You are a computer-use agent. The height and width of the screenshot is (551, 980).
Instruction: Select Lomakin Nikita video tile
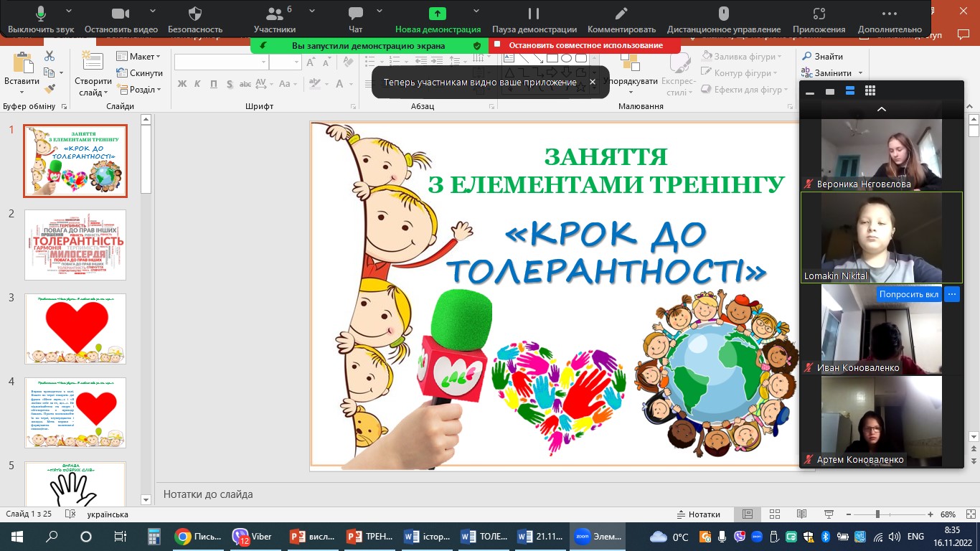(x=882, y=237)
